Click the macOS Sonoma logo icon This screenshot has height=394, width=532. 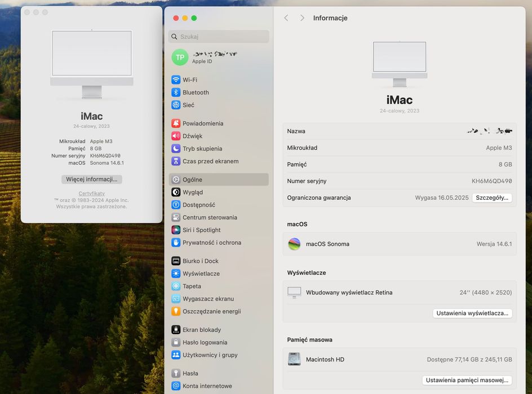294,244
